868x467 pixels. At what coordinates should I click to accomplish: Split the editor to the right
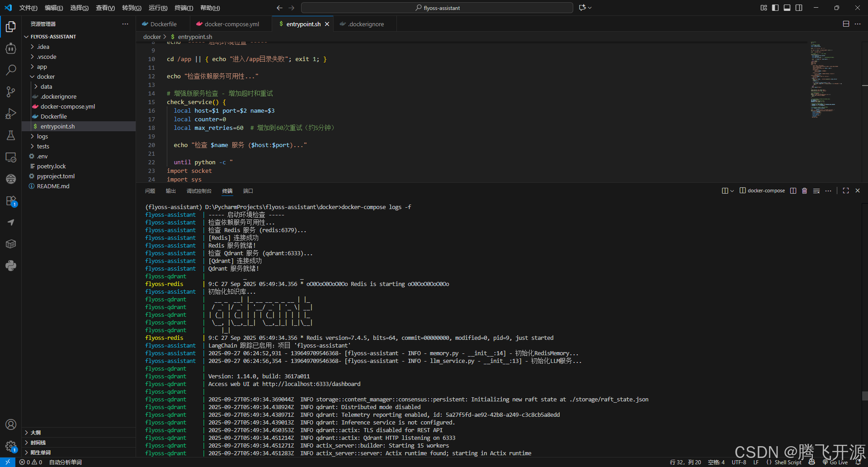click(x=846, y=24)
